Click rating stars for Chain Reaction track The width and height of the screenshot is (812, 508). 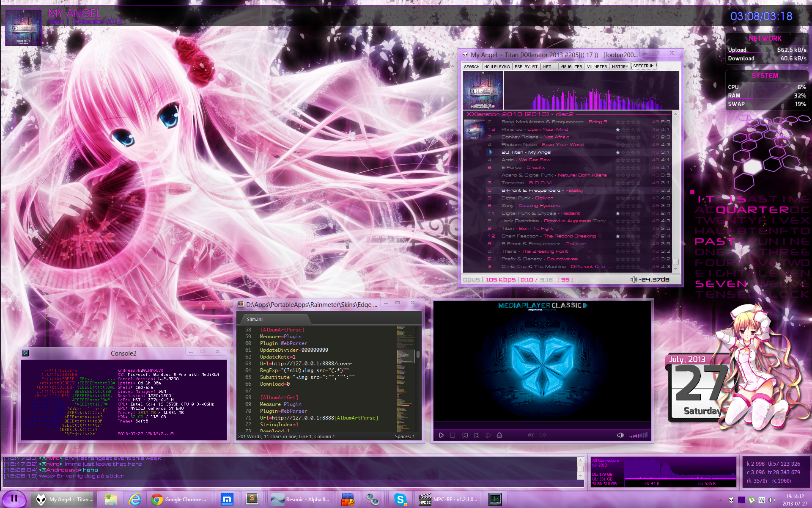(x=628, y=236)
